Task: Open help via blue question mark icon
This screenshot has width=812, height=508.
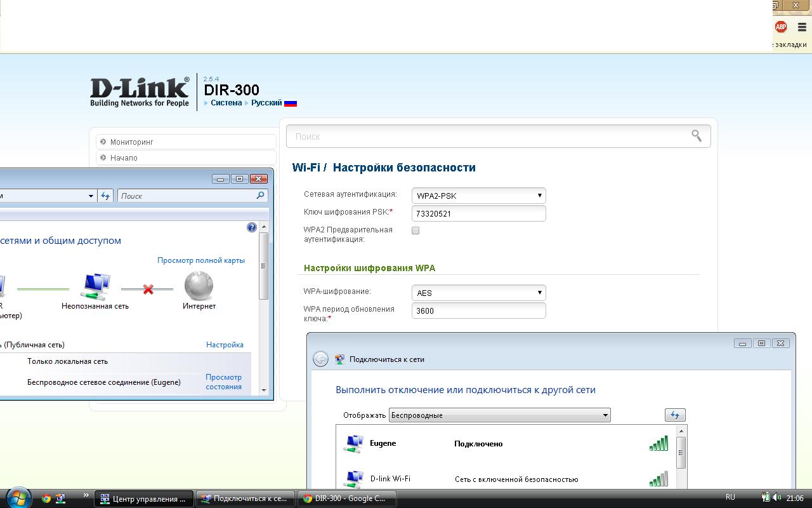Action: coord(252,227)
